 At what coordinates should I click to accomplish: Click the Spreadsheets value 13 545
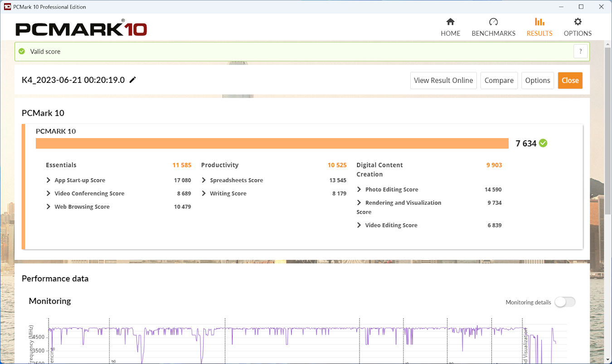(338, 180)
